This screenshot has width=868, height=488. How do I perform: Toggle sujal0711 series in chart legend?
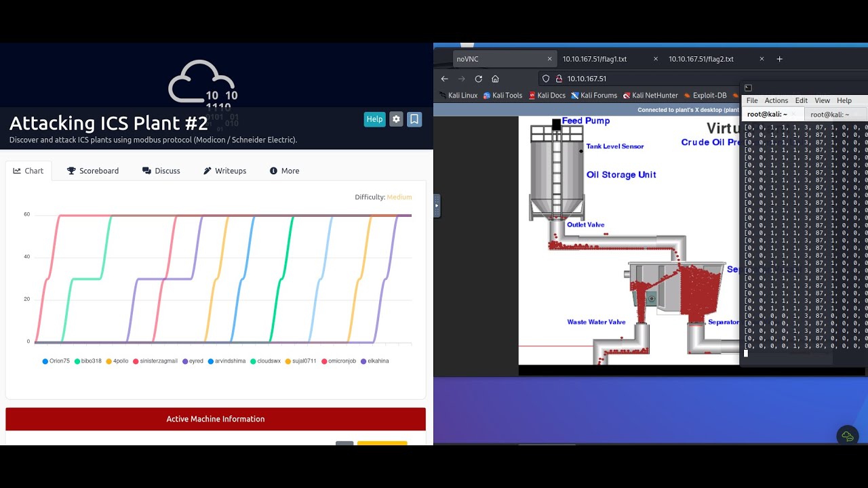(300, 361)
